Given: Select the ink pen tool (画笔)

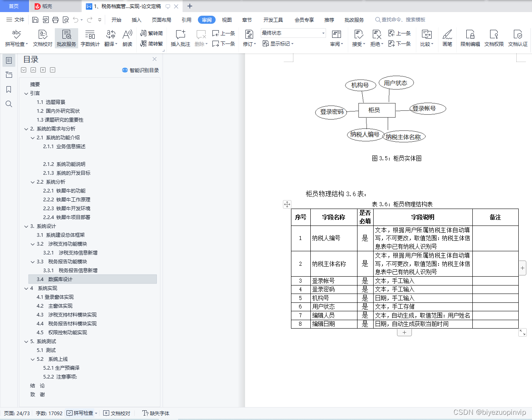Looking at the screenshot, I should click(447, 38).
